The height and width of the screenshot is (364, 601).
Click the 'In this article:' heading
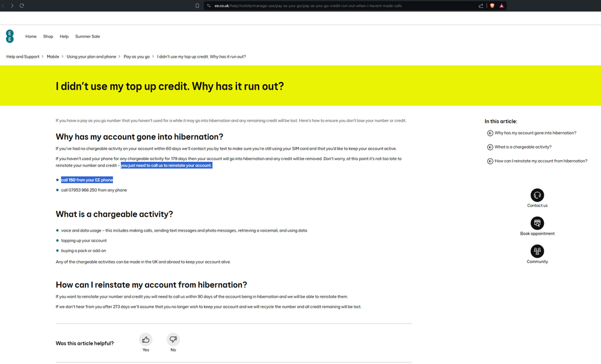501,122
